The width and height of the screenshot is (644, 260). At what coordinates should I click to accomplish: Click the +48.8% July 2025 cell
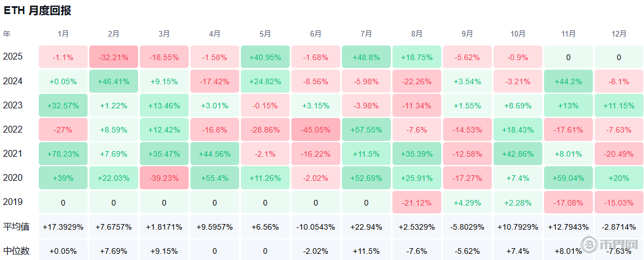click(366, 57)
